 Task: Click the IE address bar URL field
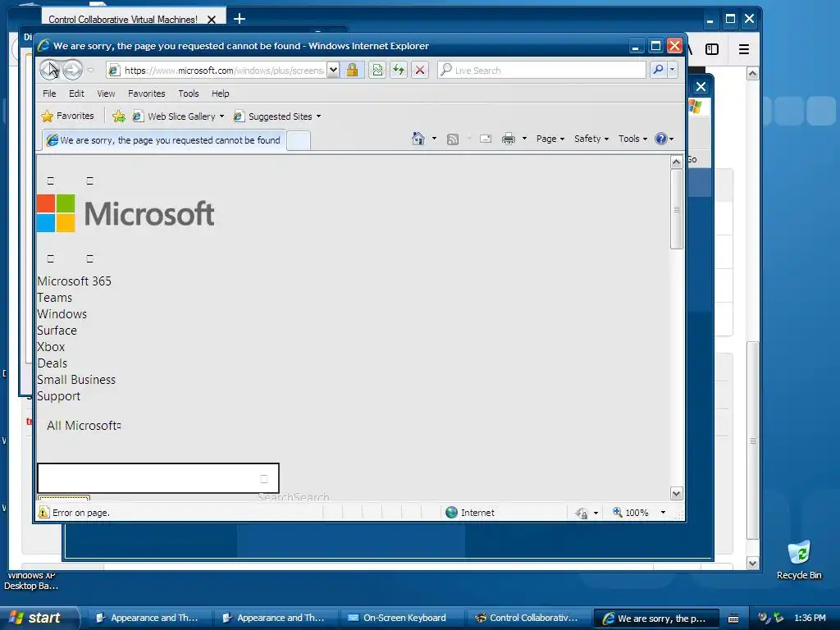[x=217, y=70]
